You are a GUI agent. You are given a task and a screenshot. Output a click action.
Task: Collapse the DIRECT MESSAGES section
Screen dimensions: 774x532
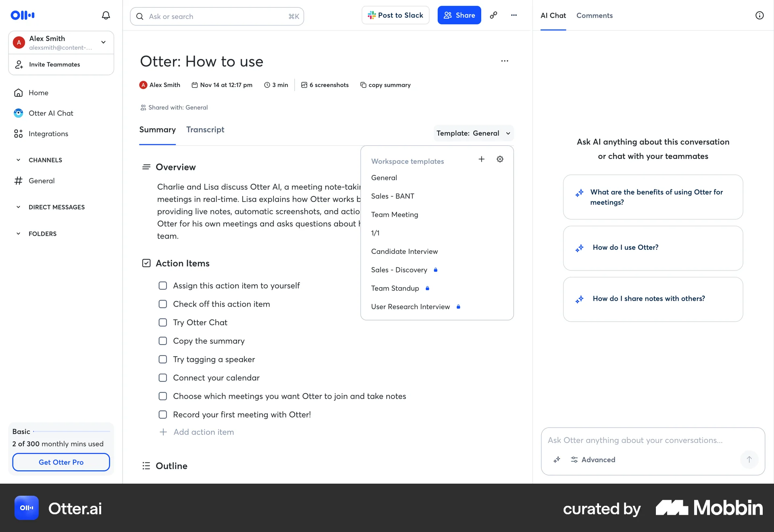(x=18, y=207)
